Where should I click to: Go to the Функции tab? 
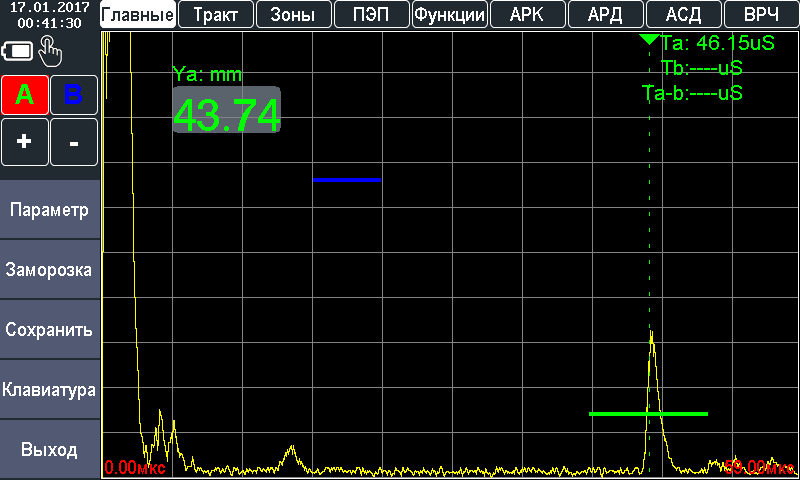tap(449, 15)
